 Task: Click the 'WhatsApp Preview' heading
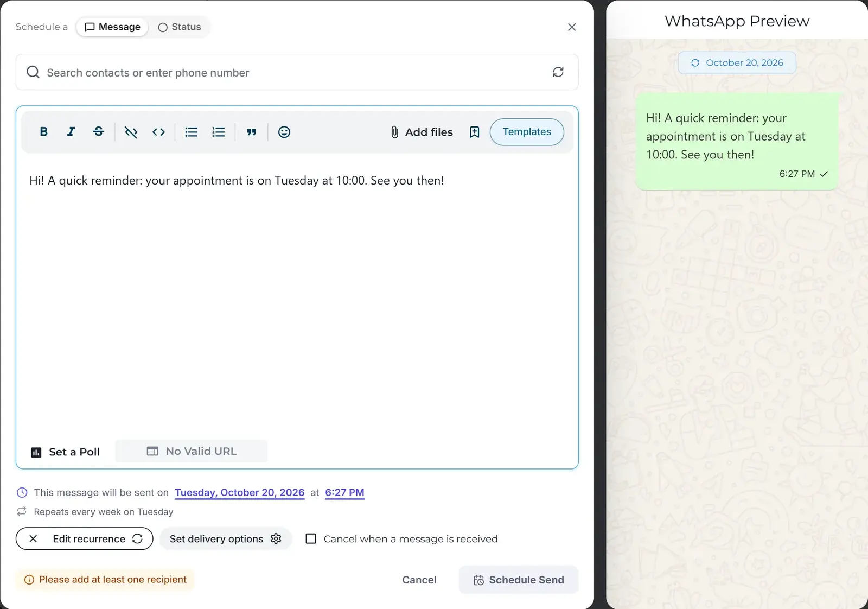pyautogui.click(x=737, y=21)
